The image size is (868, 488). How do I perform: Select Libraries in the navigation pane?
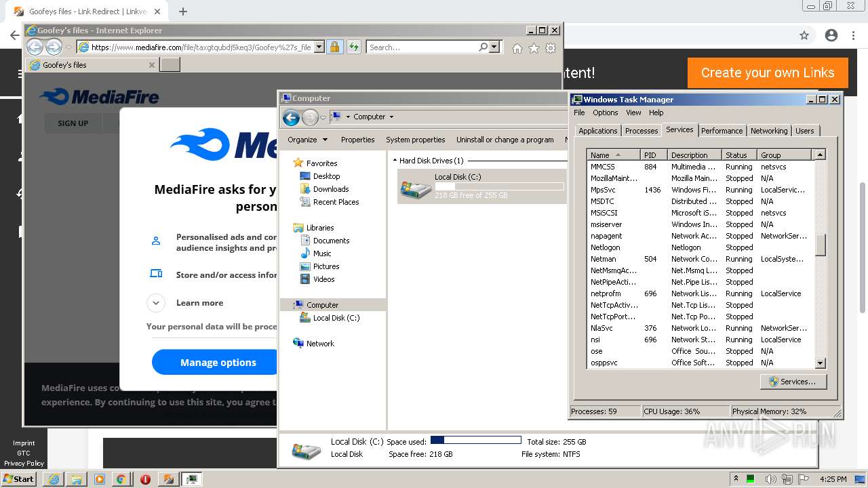tap(320, 228)
